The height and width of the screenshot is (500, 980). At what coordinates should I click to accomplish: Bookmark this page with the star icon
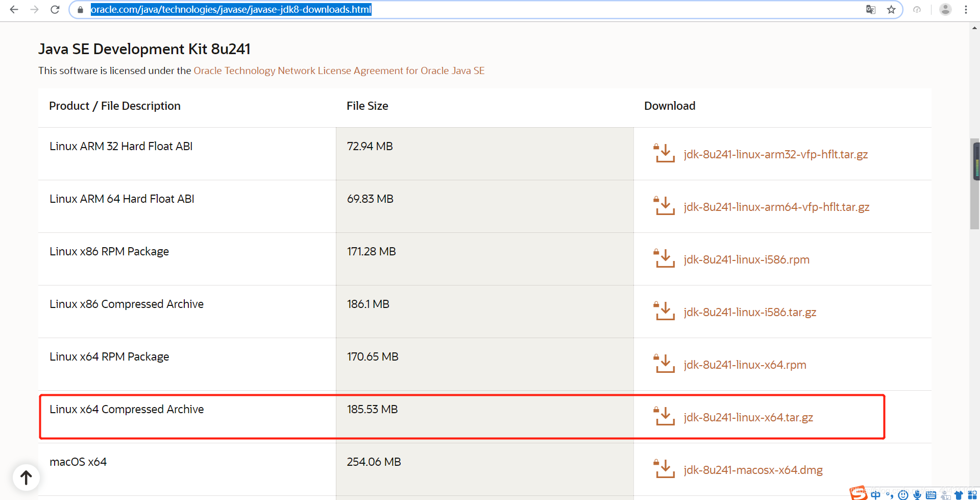(x=891, y=9)
